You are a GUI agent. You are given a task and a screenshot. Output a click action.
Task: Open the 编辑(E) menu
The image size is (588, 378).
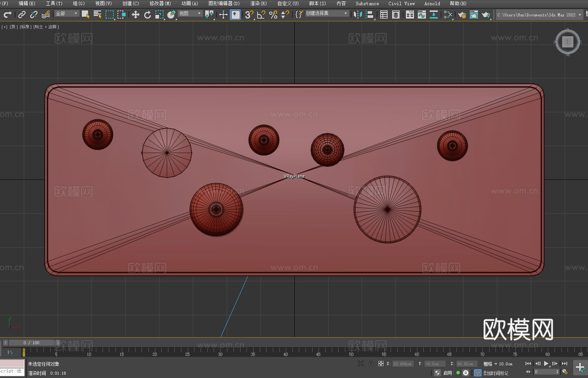27,3
